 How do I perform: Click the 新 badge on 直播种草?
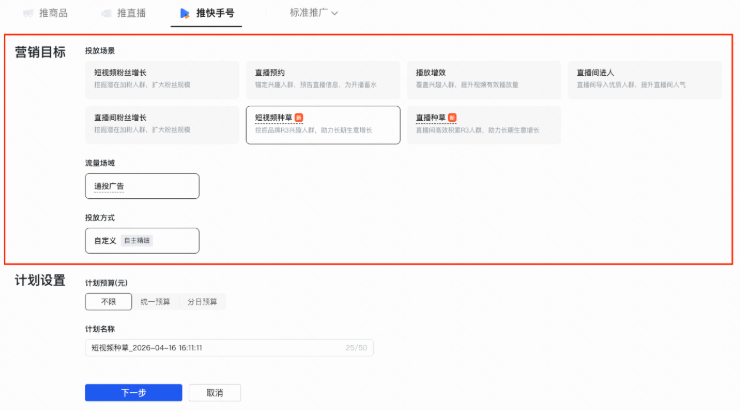click(x=452, y=117)
